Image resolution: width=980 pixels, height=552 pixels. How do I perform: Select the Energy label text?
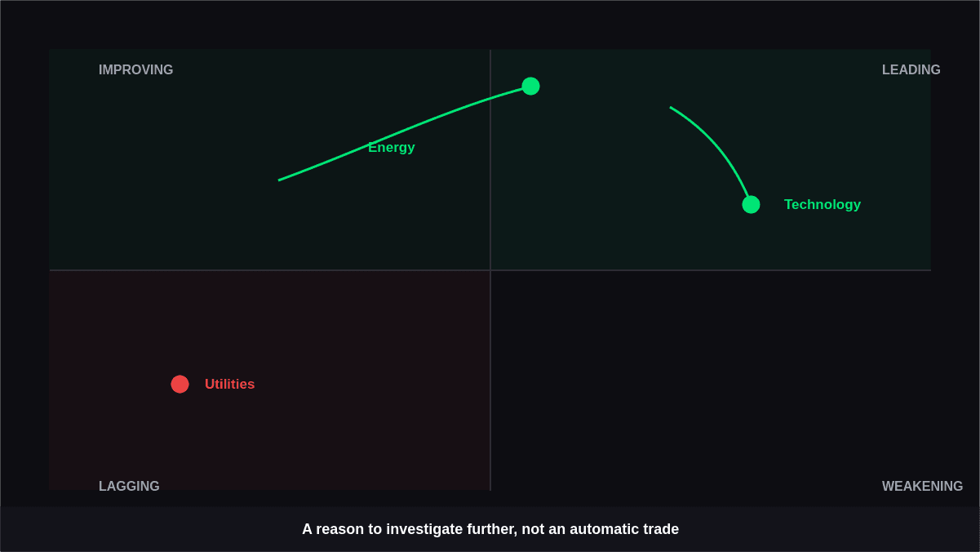pyautogui.click(x=391, y=147)
